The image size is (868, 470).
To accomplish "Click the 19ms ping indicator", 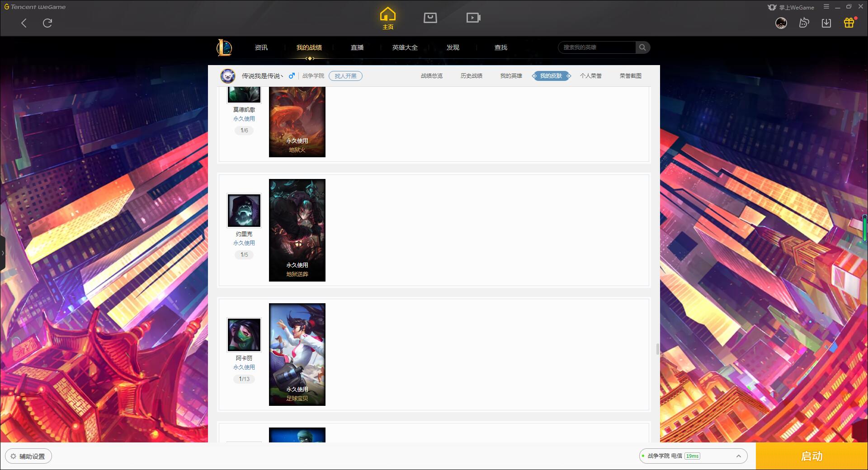I will click(x=693, y=456).
